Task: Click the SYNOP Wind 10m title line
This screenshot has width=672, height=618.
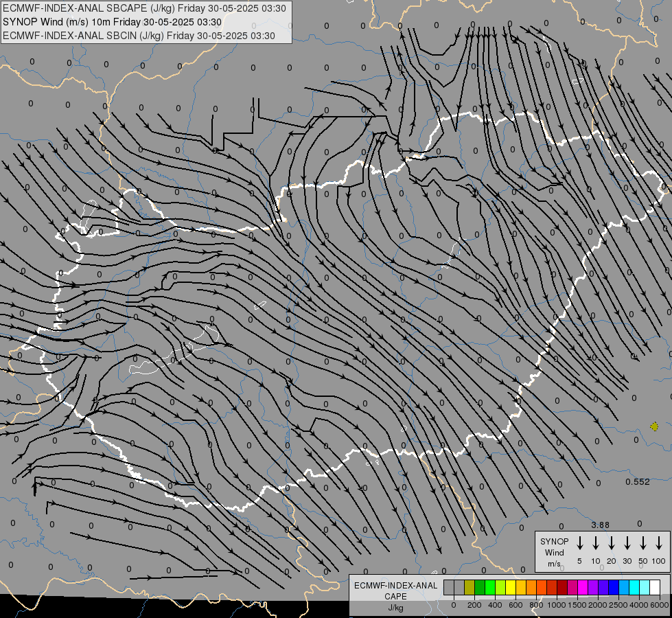Action: pos(112,22)
